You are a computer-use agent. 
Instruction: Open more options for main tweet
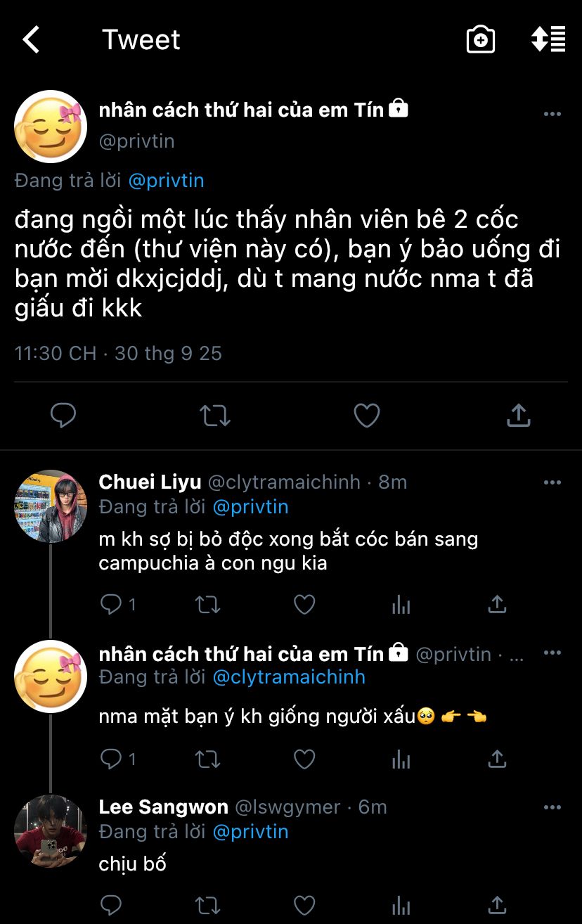(552, 114)
